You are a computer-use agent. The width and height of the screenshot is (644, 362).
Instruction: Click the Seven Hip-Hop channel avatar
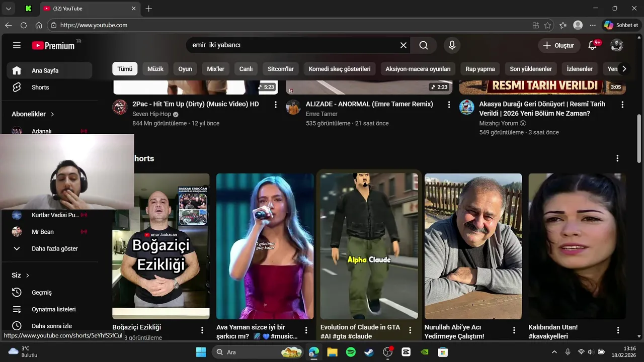tap(120, 107)
